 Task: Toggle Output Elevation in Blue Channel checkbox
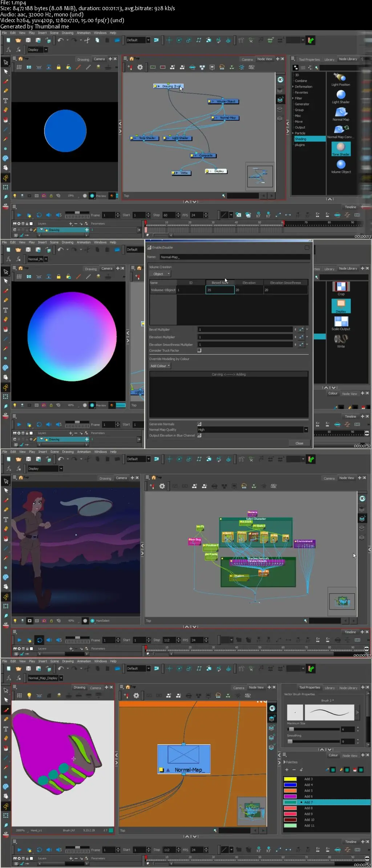pos(199,435)
